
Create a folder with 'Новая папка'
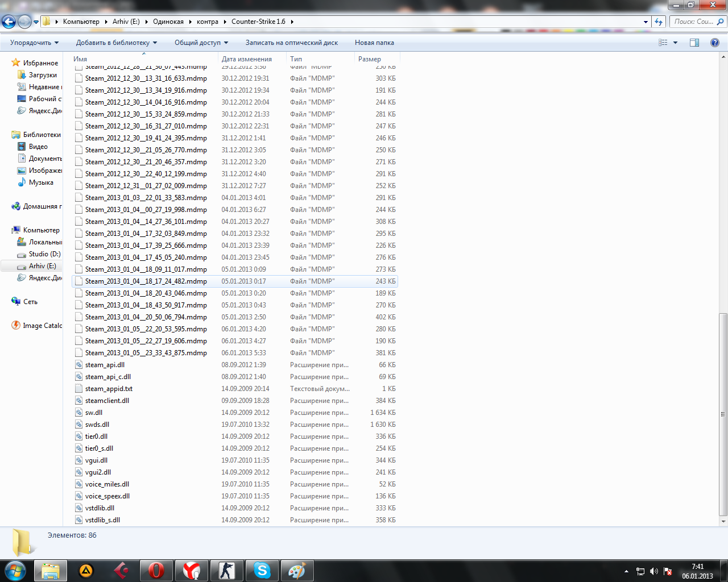point(374,43)
